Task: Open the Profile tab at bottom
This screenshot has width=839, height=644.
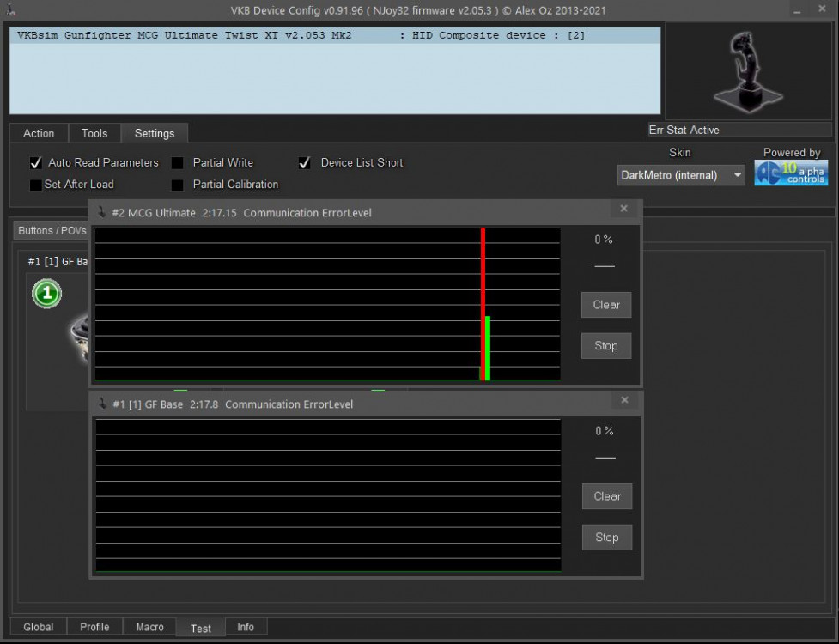Action: [x=94, y=627]
